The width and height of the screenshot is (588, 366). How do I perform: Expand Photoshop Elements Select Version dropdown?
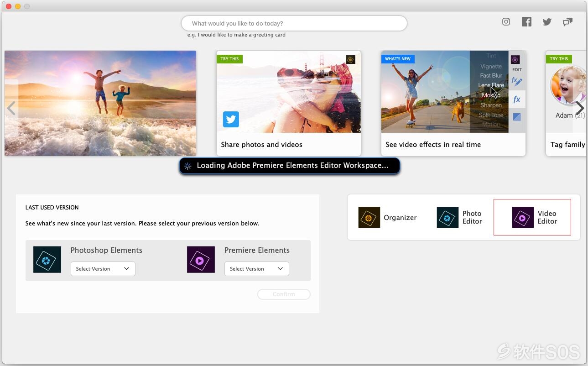tap(103, 269)
